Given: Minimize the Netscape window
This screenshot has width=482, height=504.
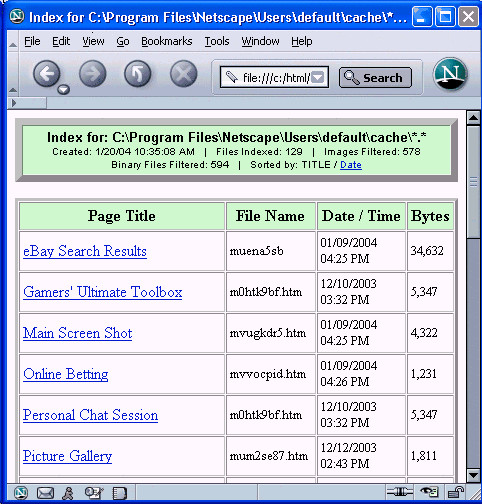Looking at the screenshot, I should pos(422,16).
